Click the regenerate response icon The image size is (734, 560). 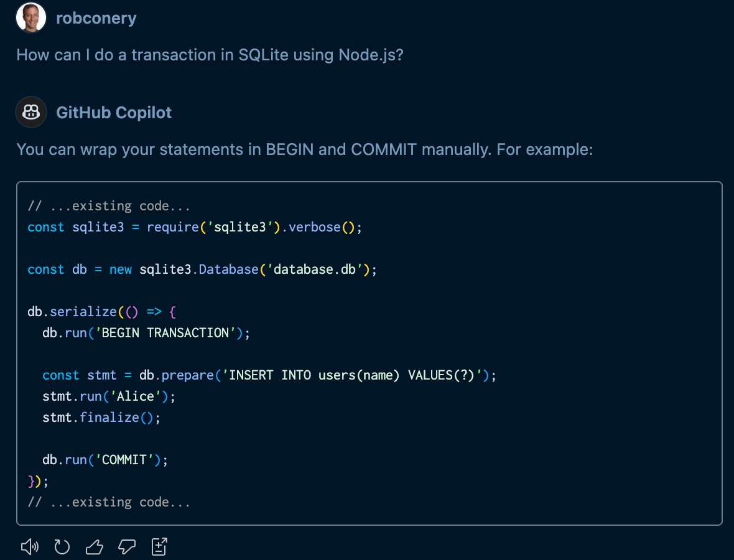pos(62,546)
